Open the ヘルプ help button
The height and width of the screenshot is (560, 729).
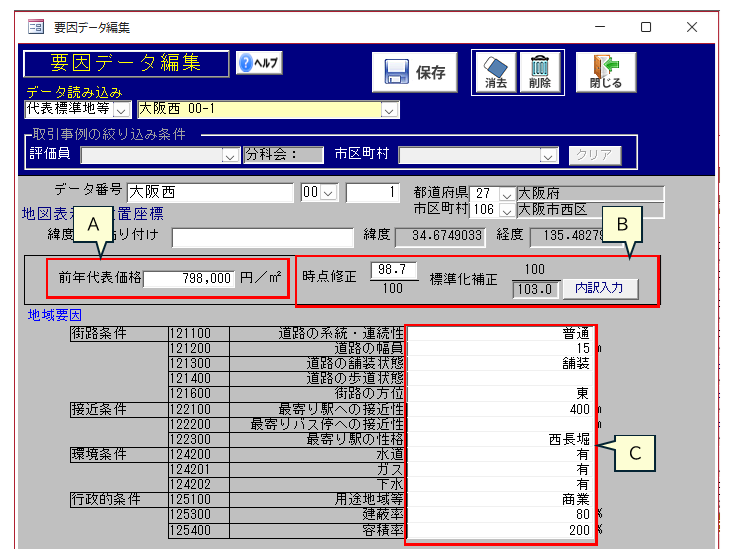[x=259, y=63]
